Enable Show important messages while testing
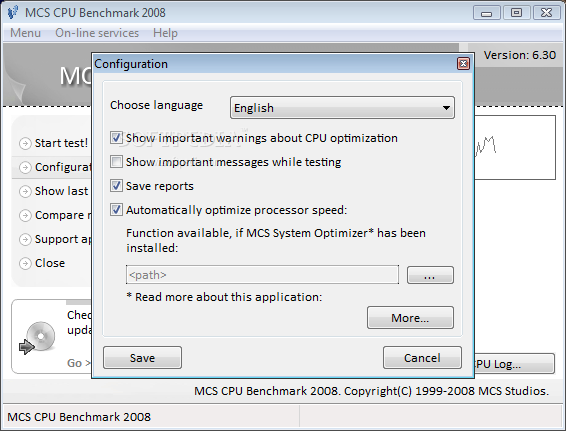The image size is (566, 431). [116, 162]
